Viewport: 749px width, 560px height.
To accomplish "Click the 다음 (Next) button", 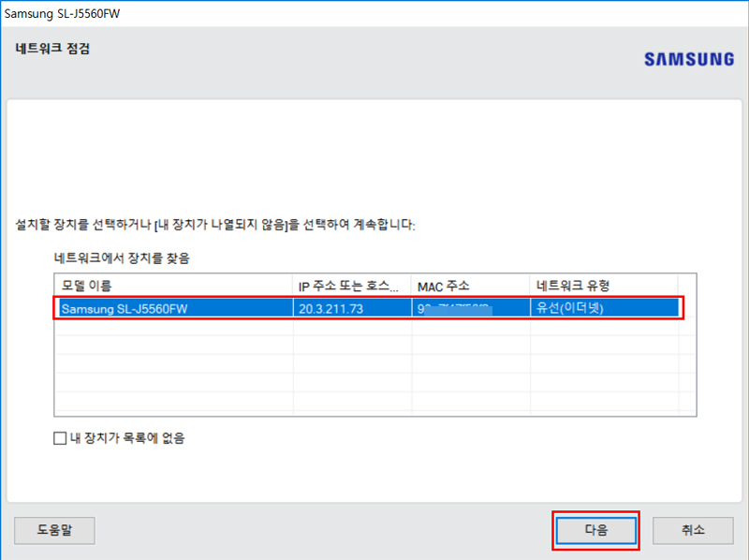I will coord(596,530).
